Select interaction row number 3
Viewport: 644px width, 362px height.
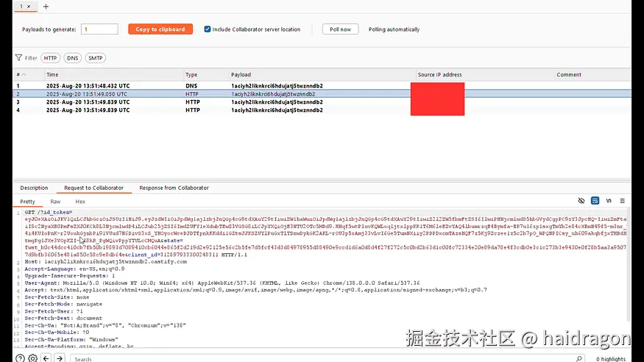(x=322, y=102)
